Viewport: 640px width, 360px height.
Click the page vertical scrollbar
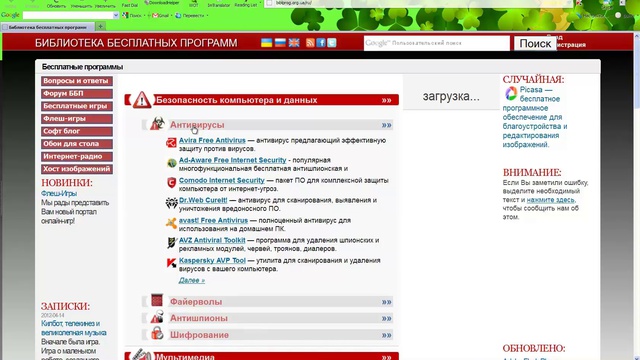coord(637,196)
